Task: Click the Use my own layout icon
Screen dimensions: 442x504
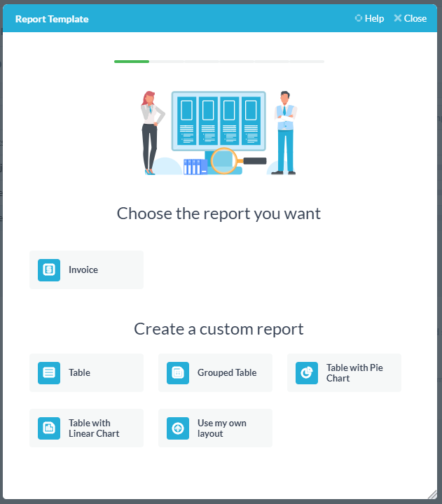Action: pos(178,428)
